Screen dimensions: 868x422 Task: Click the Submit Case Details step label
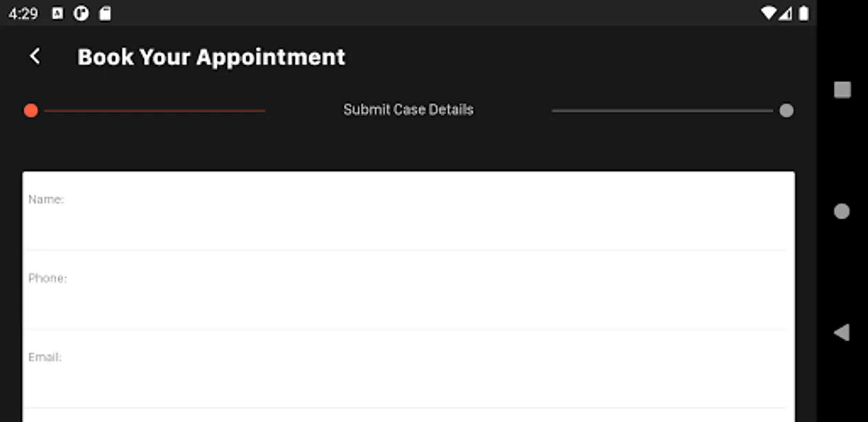[x=408, y=110]
